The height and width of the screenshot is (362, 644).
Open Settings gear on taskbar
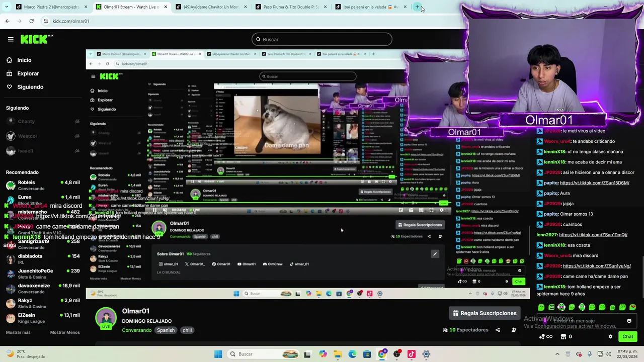(426, 354)
